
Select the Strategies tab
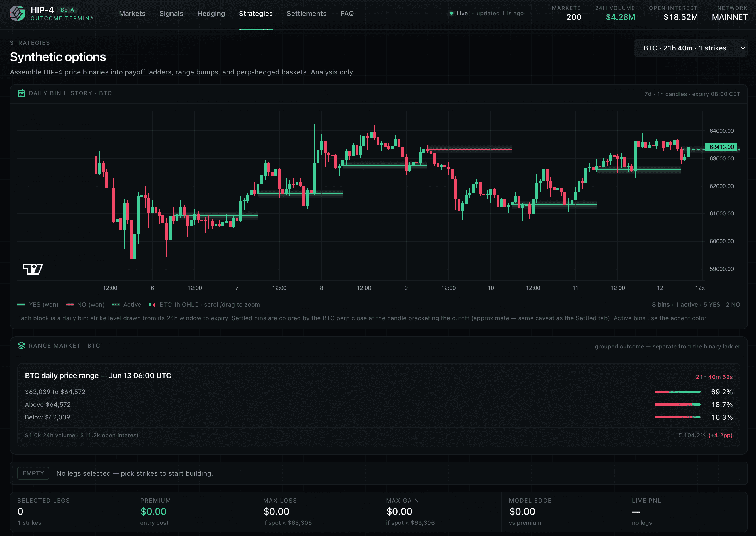(x=256, y=14)
